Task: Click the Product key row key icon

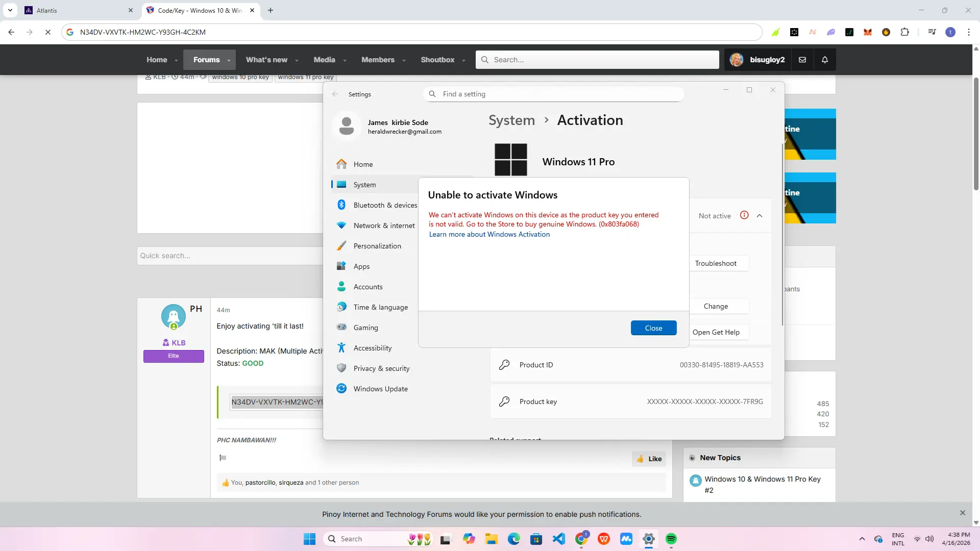Action: click(x=504, y=402)
